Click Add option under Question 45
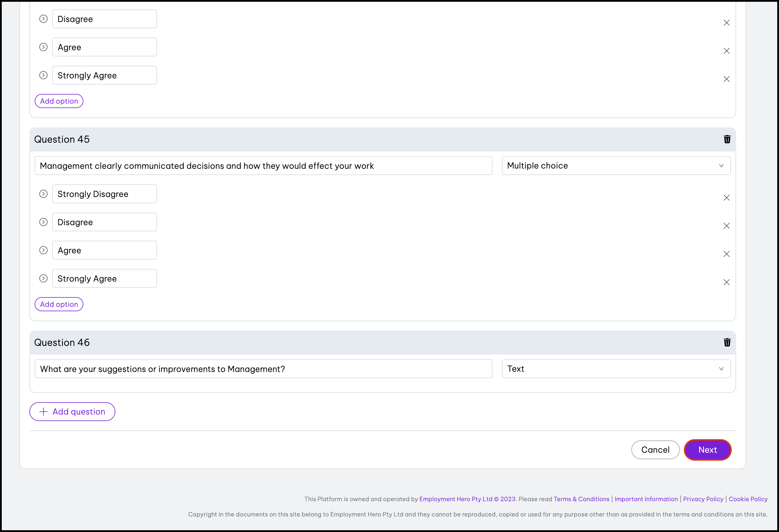779x532 pixels. pyautogui.click(x=59, y=304)
